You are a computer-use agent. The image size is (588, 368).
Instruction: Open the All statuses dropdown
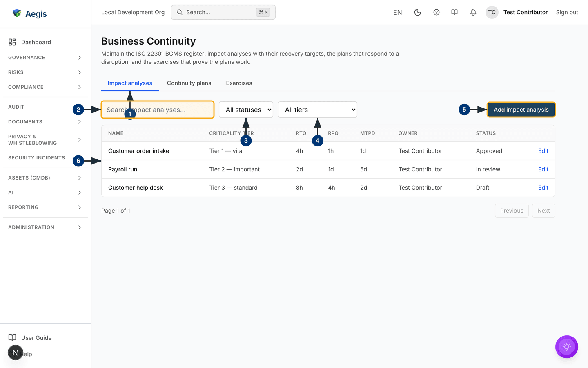[x=246, y=110]
